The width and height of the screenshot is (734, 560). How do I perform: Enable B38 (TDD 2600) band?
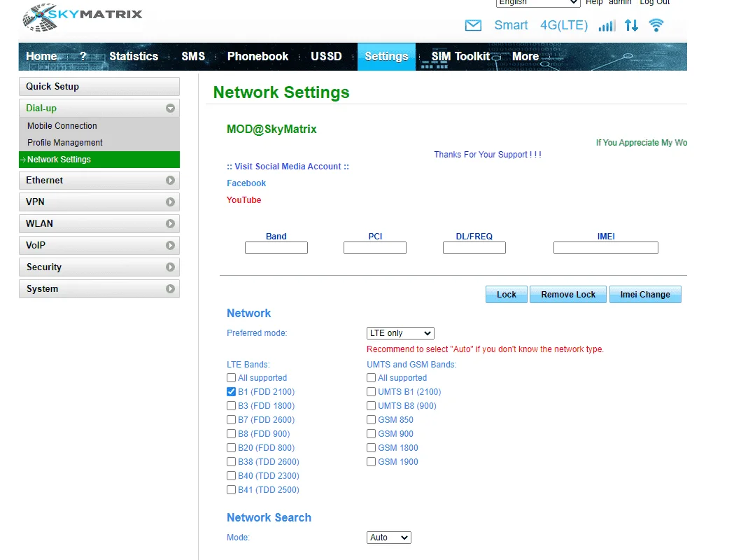(x=231, y=462)
